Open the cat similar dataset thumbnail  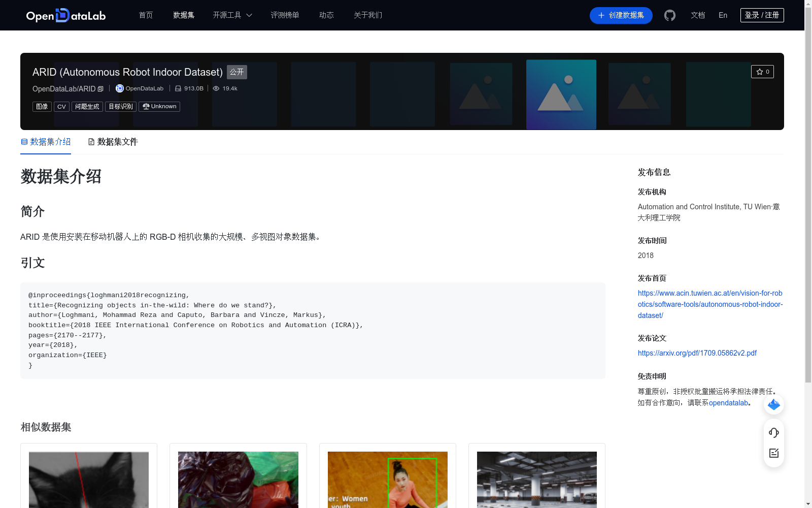(x=89, y=480)
